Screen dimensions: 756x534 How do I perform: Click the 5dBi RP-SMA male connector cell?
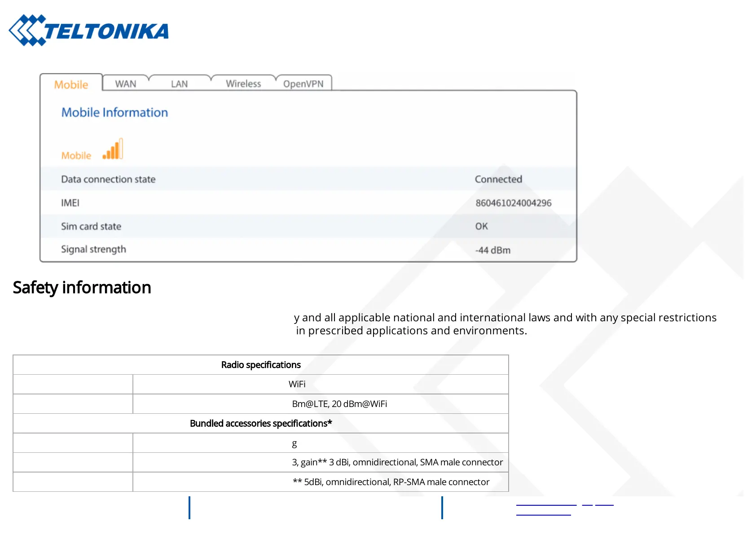(321, 482)
